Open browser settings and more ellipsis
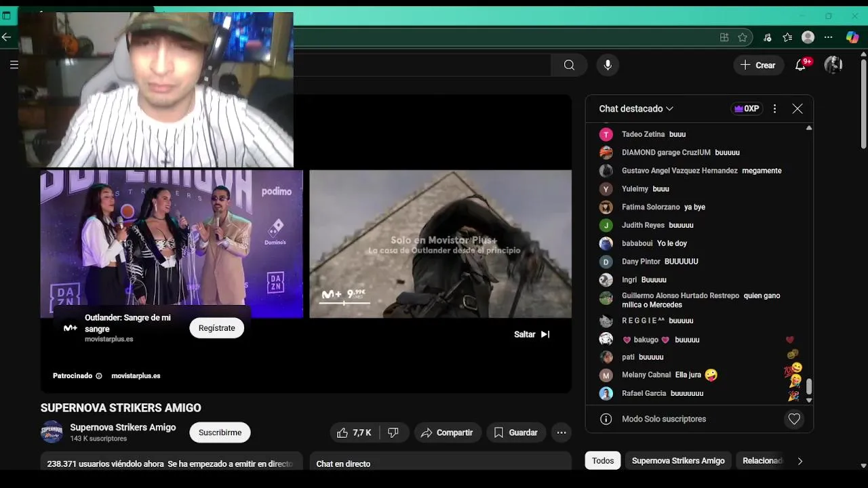This screenshot has width=868, height=488. coord(829,37)
